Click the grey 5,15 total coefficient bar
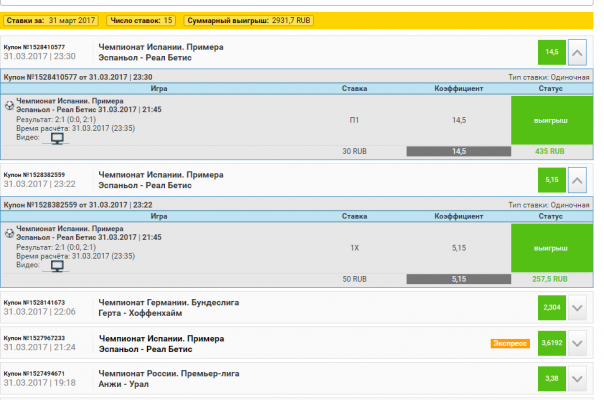This screenshot has height=400, width=604. pos(459,279)
